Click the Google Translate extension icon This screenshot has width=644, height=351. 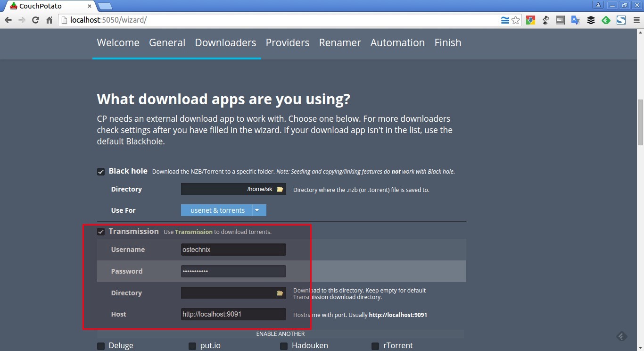pyautogui.click(x=576, y=20)
